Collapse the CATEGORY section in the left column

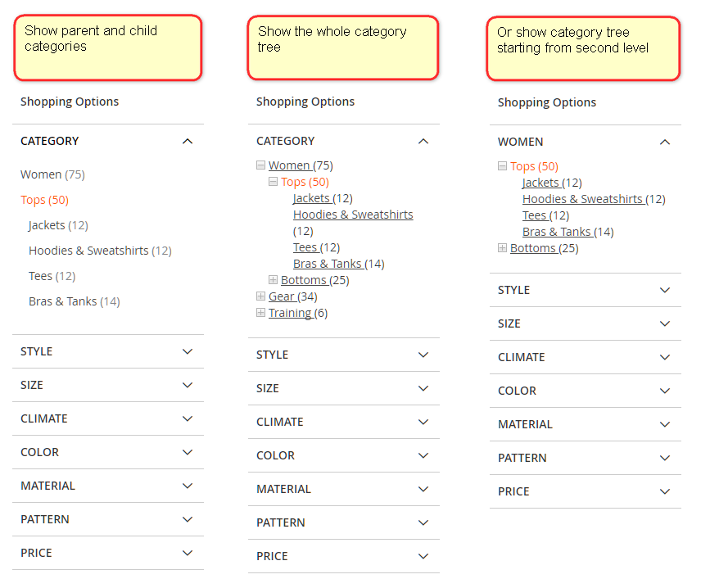188,141
